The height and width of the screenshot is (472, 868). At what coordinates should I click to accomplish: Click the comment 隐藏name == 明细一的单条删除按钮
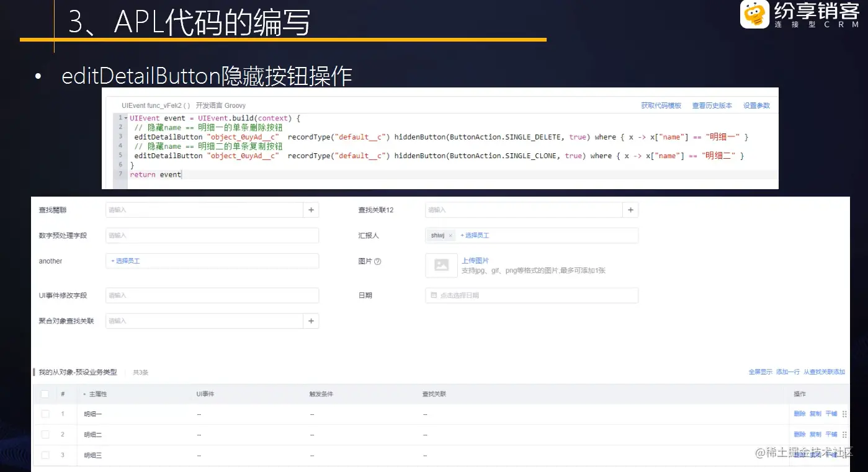click(208, 127)
